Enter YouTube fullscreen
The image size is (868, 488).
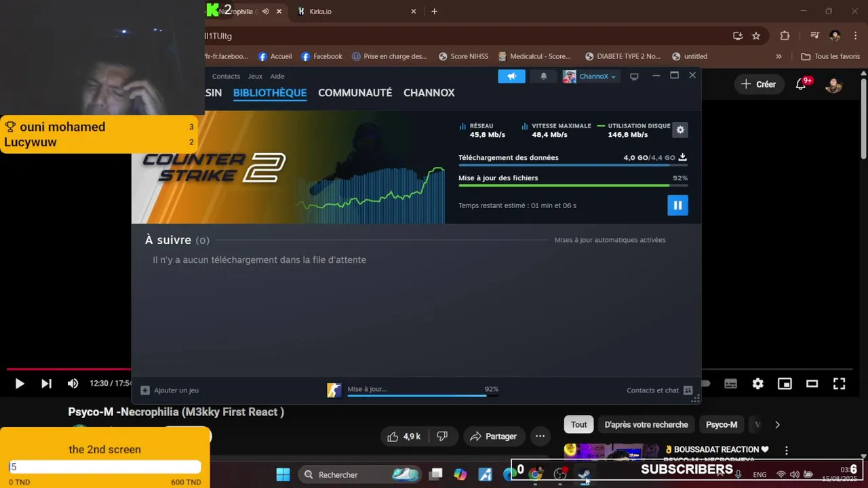pyautogui.click(x=839, y=384)
